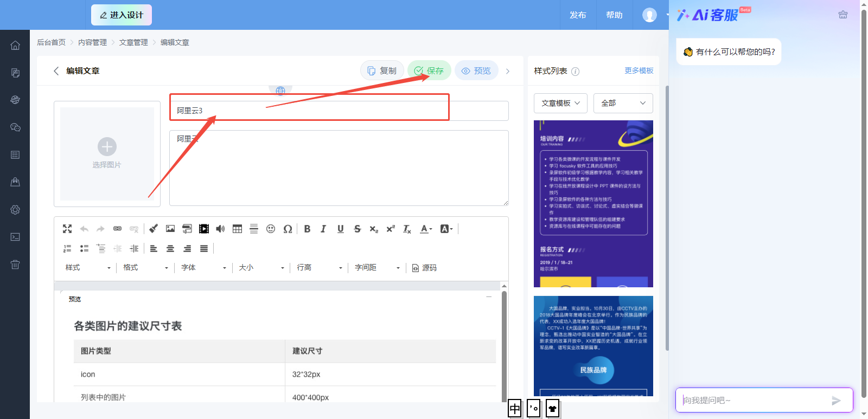Image resolution: width=868 pixels, height=419 pixels.
Task: Open the shopping bag icon in sidebar
Action: pyautogui.click(x=15, y=182)
